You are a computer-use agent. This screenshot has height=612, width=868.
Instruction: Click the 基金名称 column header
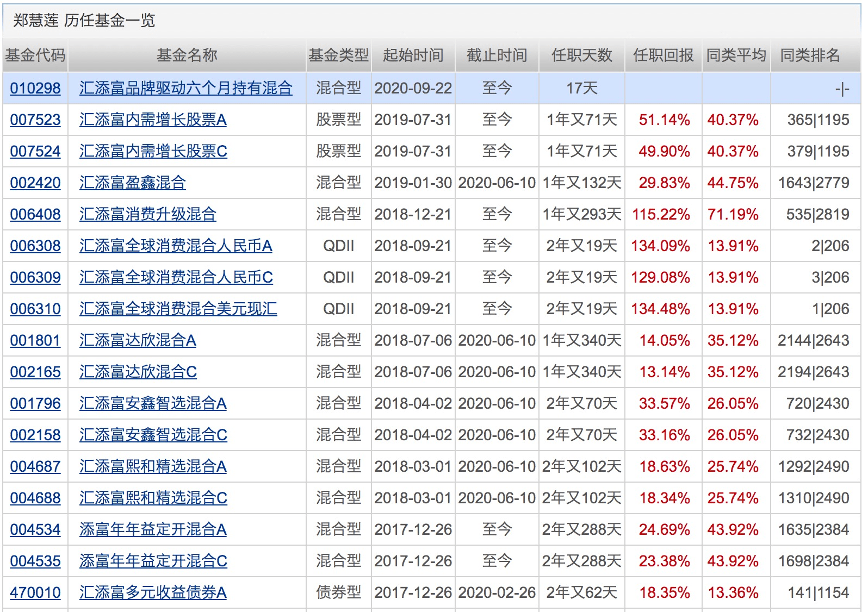[x=187, y=55]
